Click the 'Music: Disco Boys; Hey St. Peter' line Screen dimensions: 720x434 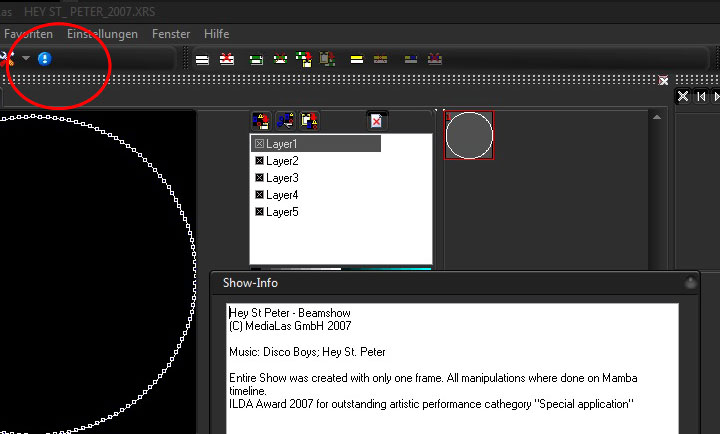click(307, 352)
